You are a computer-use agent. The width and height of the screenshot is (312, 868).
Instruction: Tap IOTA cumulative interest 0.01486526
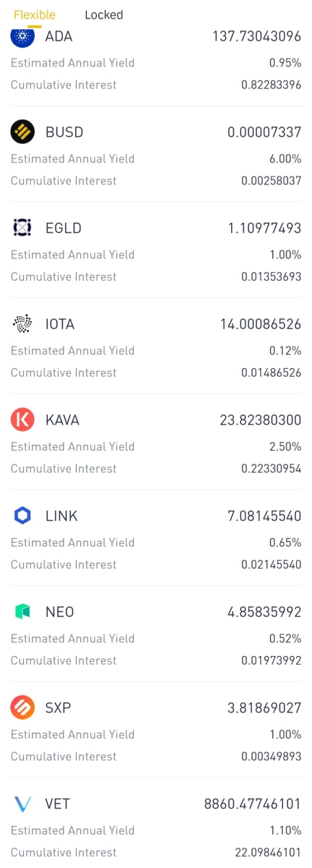tap(272, 373)
